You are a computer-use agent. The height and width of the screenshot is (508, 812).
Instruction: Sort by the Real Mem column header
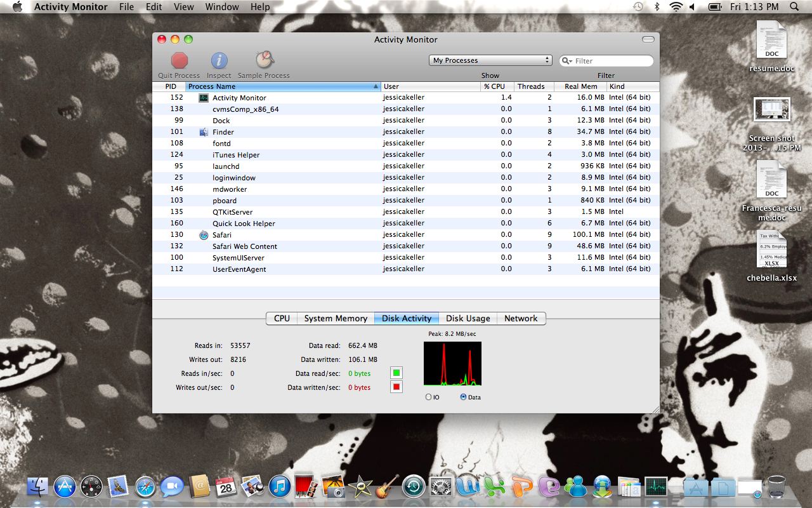pos(580,86)
